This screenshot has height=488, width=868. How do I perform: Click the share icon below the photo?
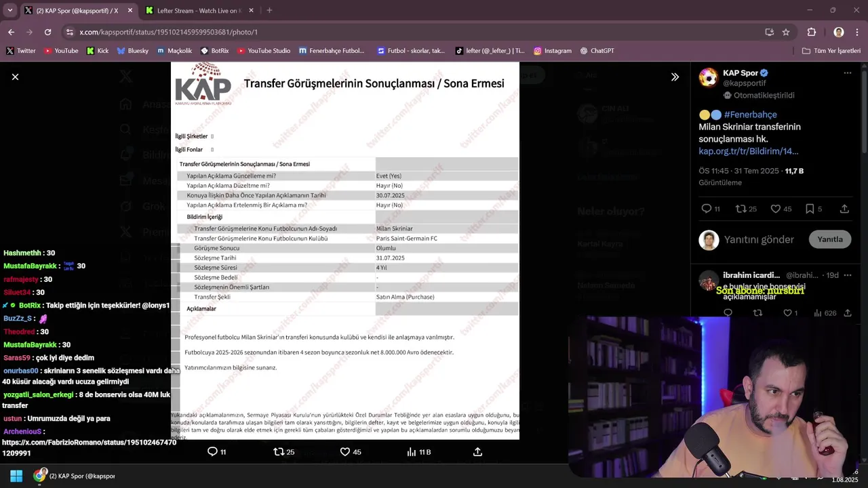click(x=477, y=451)
